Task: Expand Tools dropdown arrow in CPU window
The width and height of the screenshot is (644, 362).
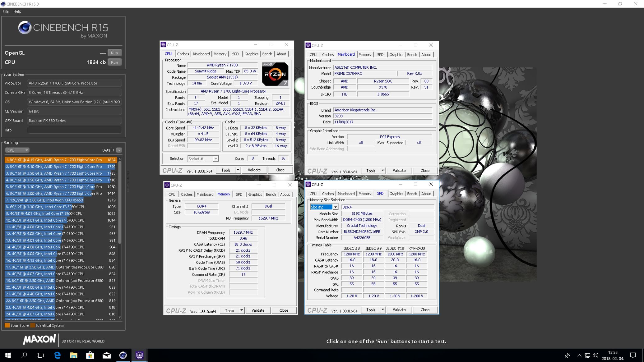Action: coord(238,170)
